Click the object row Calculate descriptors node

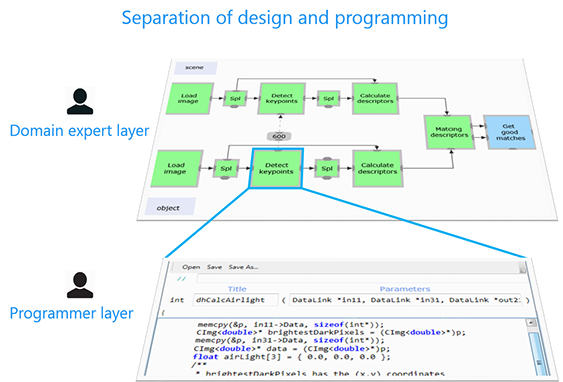pos(378,168)
